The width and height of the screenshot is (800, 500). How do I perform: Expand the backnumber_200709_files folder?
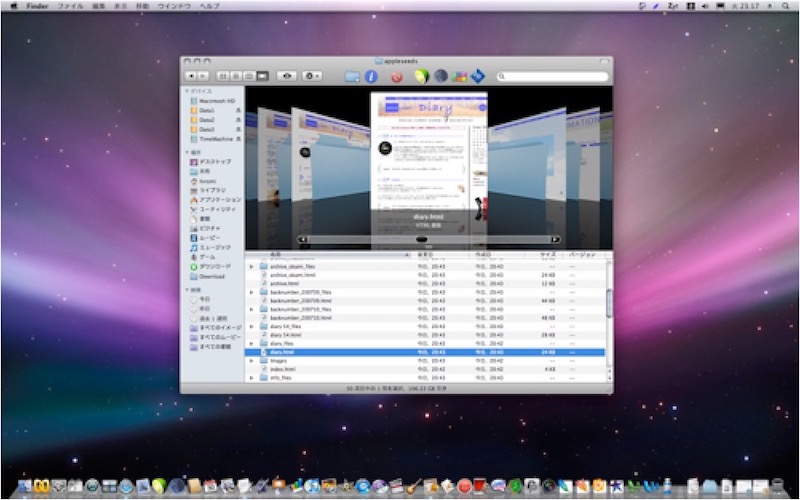pos(251,291)
